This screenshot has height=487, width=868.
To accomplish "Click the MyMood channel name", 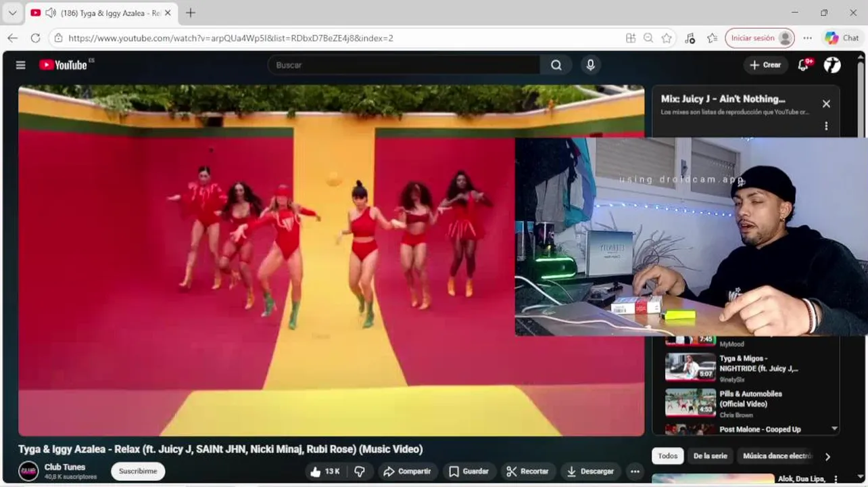I will (x=731, y=344).
